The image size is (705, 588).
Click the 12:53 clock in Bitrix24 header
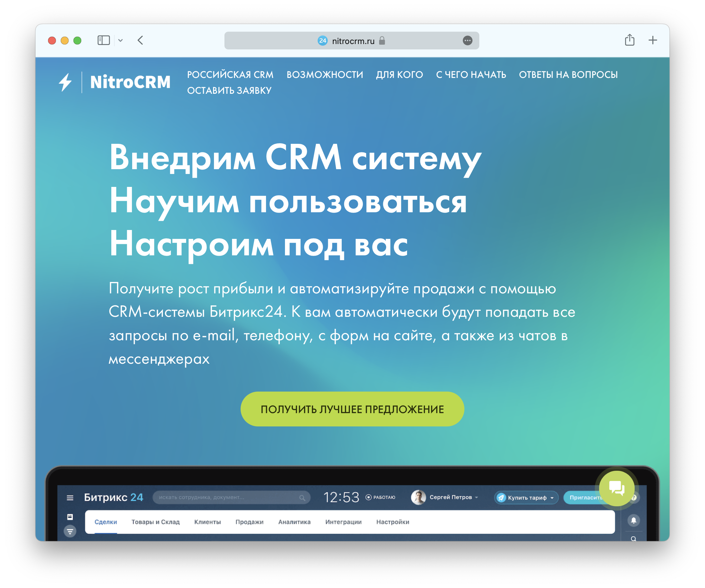(x=341, y=497)
